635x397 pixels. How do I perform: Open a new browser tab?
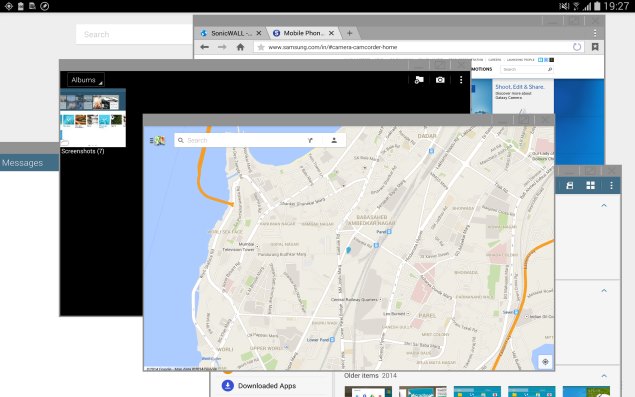point(349,33)
